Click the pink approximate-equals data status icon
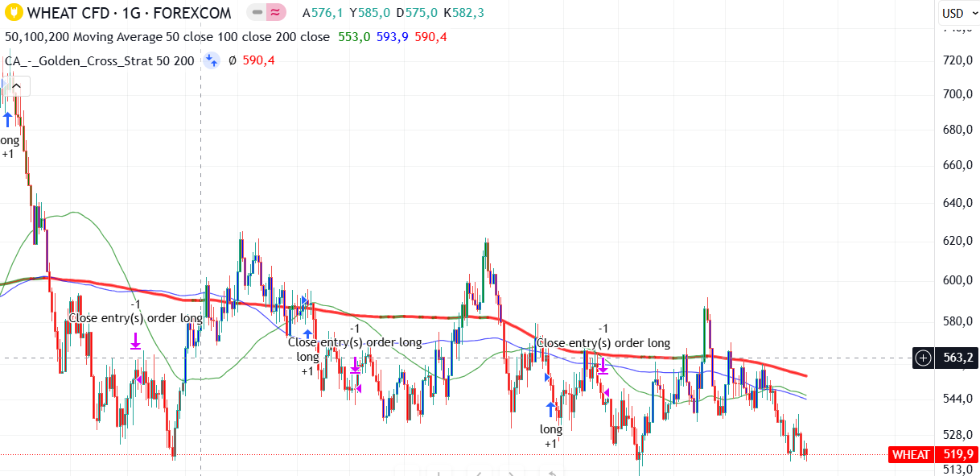Image resolution: width=980 pixels, height=476 pixels. [x=276, y=13]
